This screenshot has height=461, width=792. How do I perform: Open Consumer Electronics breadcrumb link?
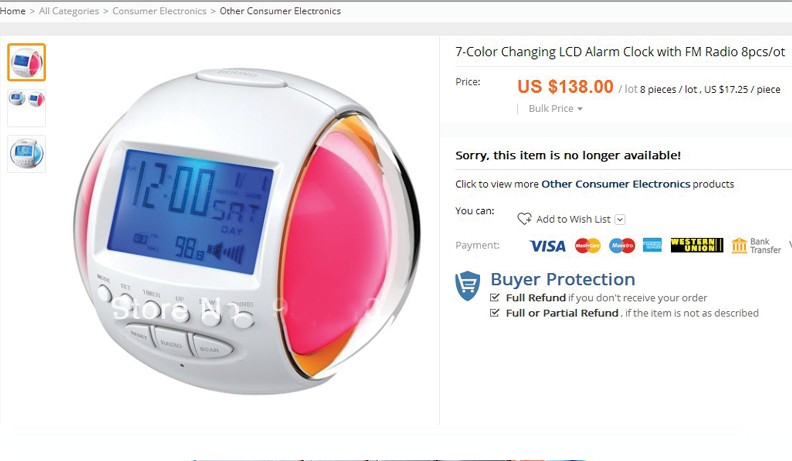(159, 11)
